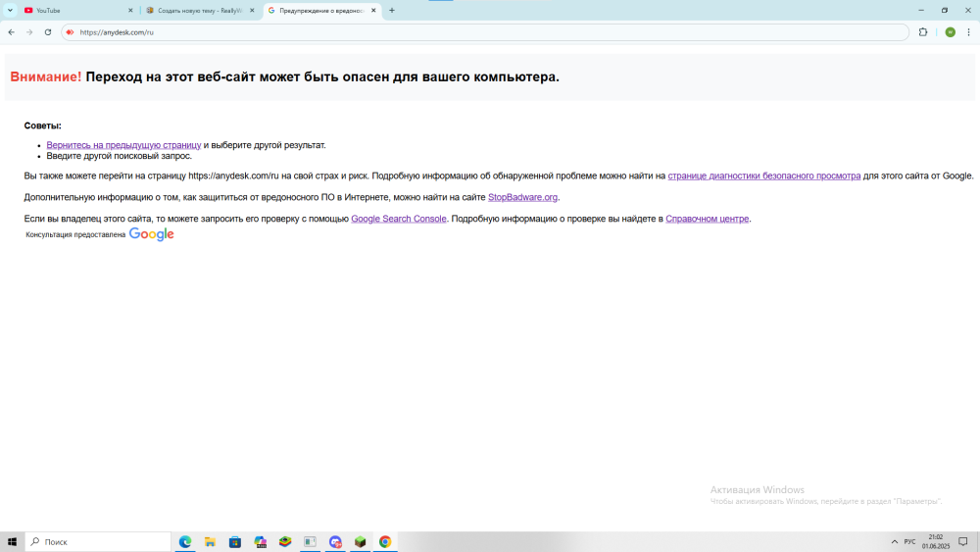980x552 pixels.
Task: Click the Введите другой поисковый запрос text
Action: 119,156
